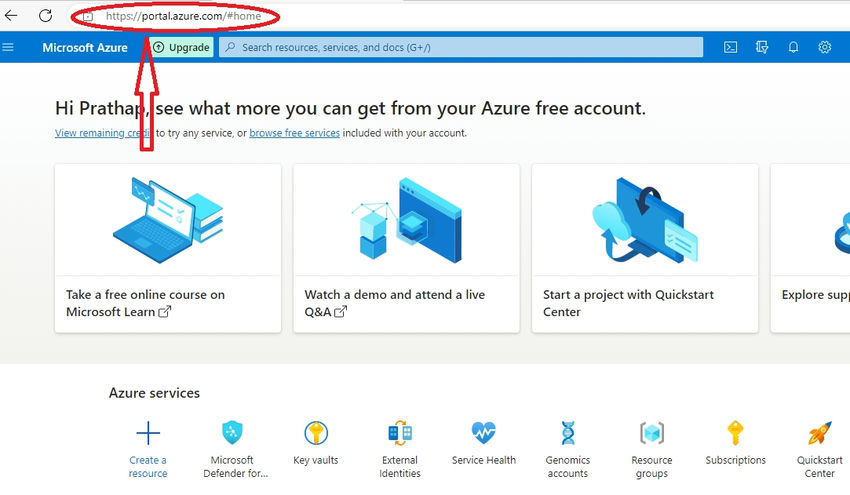Open the Azure portal hamburger menu
The width and height of the screenshot is (850, 495).
(8, 47)
